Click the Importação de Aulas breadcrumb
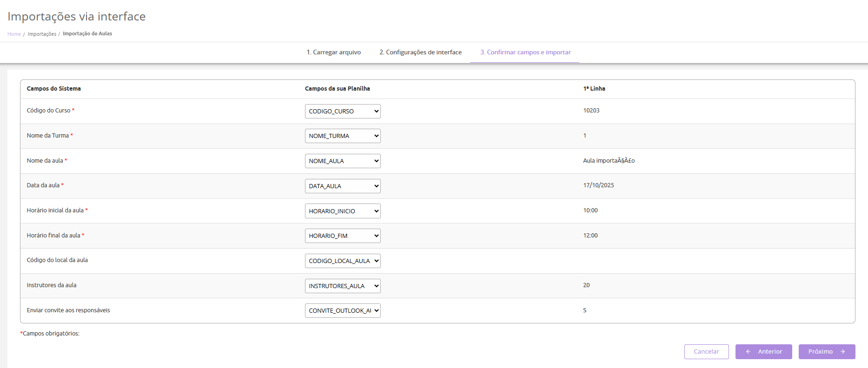Screen dimensions: 868x368 click(x=87, y=33)
